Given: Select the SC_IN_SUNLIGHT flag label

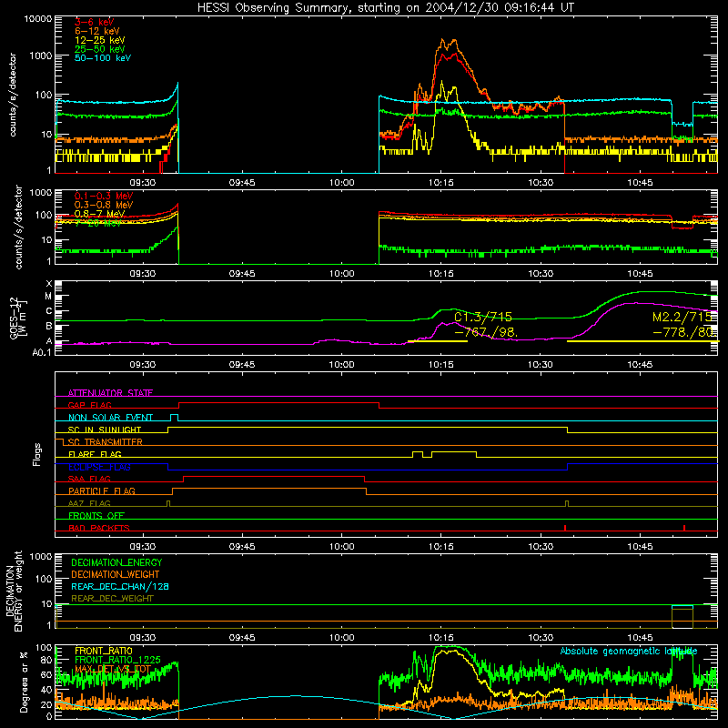Looking at the screenshot, I should 105,430.
